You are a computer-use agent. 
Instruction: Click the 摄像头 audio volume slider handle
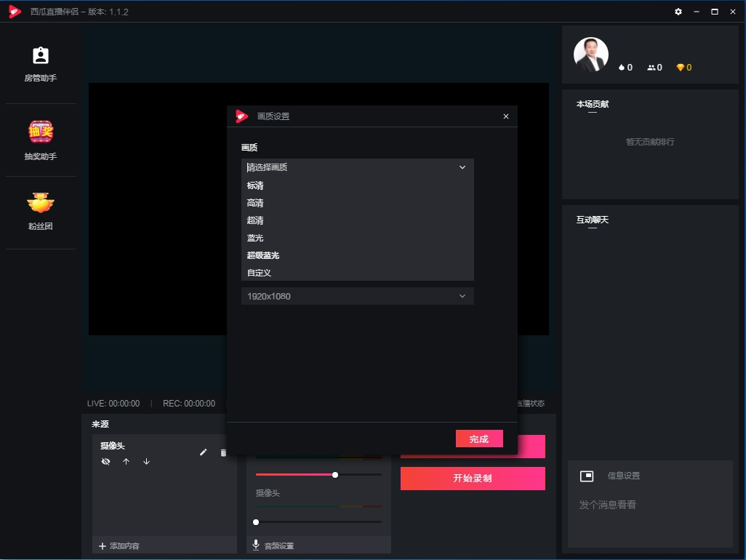[x=256, y=521]
